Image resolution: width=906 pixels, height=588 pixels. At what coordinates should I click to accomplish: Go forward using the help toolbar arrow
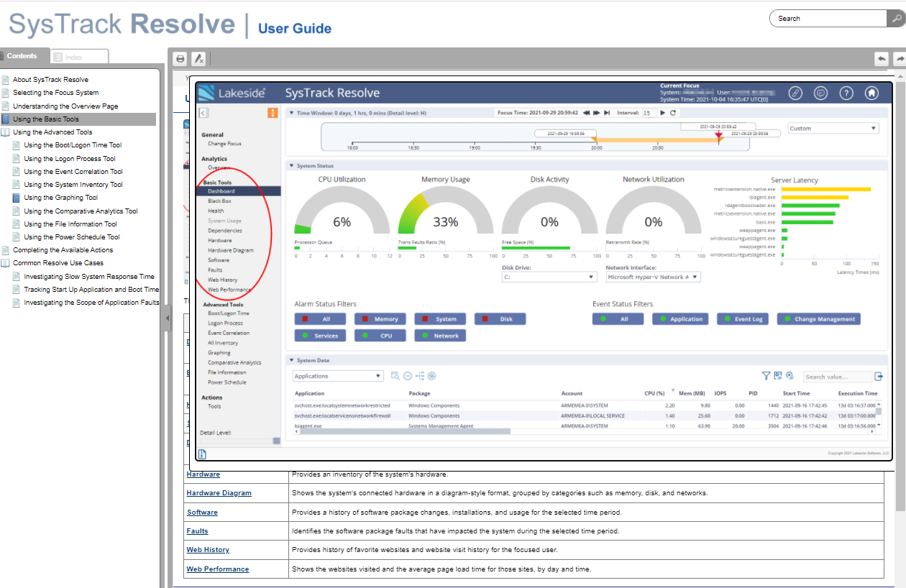point(899,59)
